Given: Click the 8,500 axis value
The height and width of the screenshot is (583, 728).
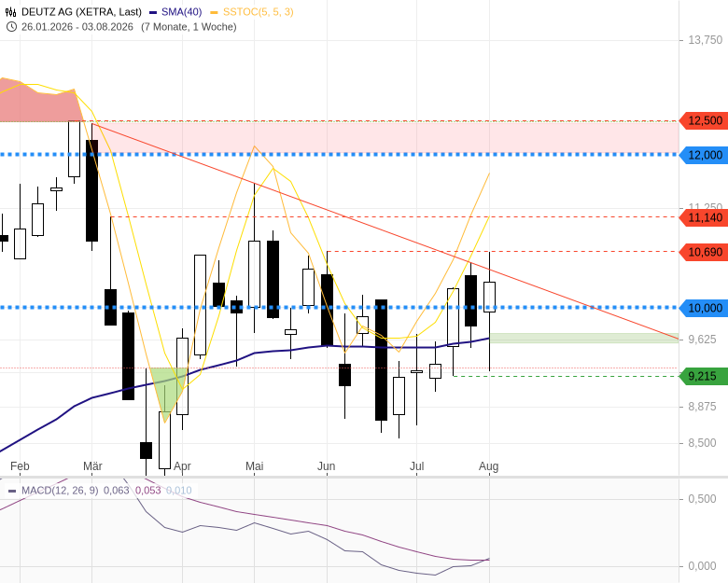Looking at the screenshot, I should point(702,443).
